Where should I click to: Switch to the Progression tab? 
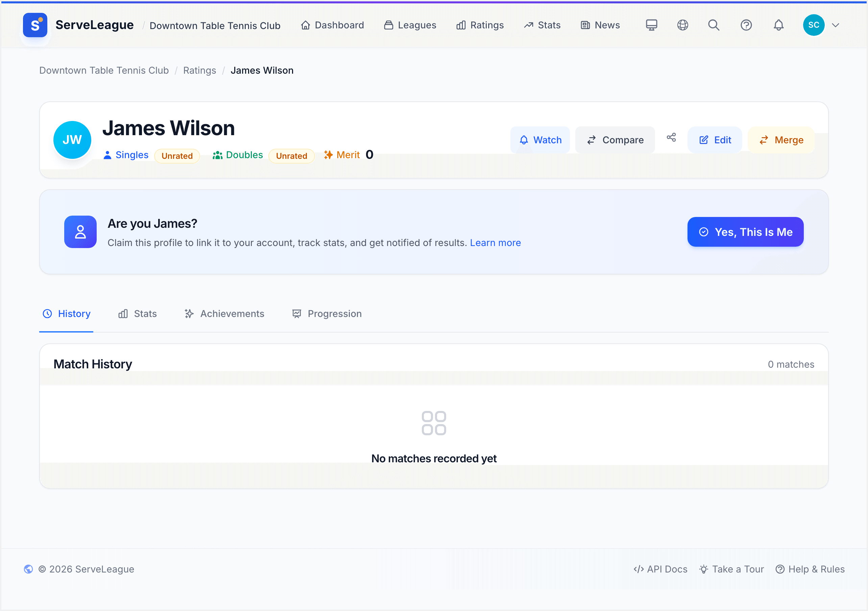327,313
